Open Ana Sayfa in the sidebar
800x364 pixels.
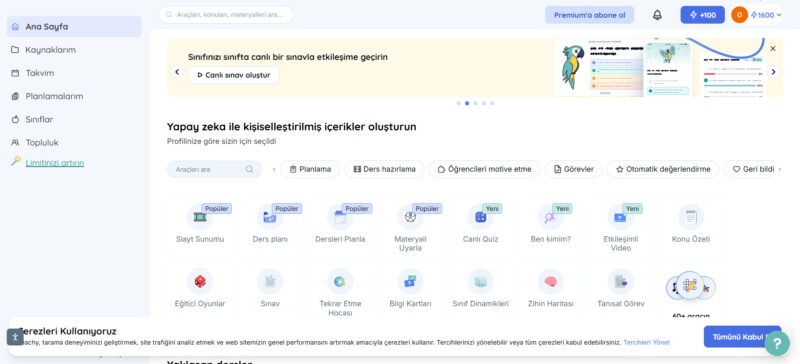(x=74, y=27)
